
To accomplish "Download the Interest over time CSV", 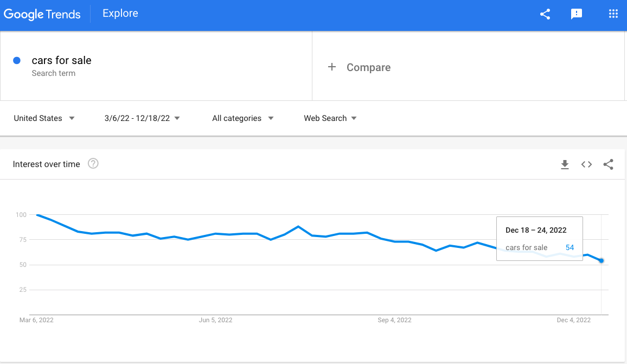I will [565, 164].
